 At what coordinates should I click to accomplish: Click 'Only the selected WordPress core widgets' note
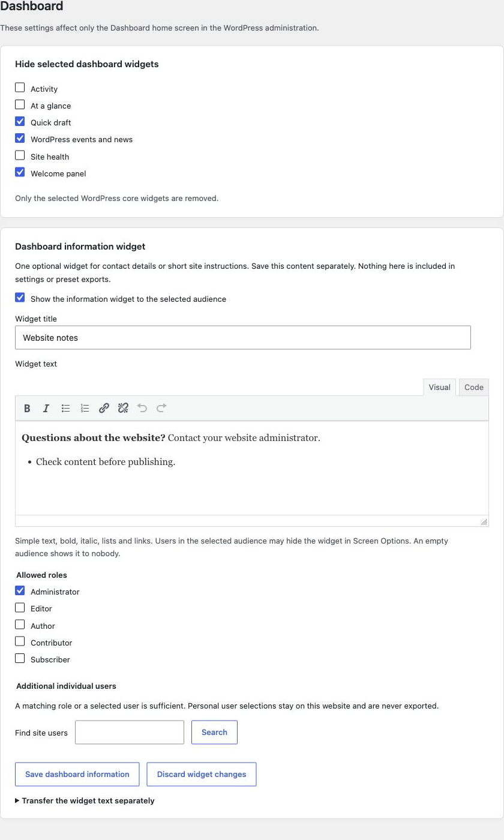coord(116,198)
